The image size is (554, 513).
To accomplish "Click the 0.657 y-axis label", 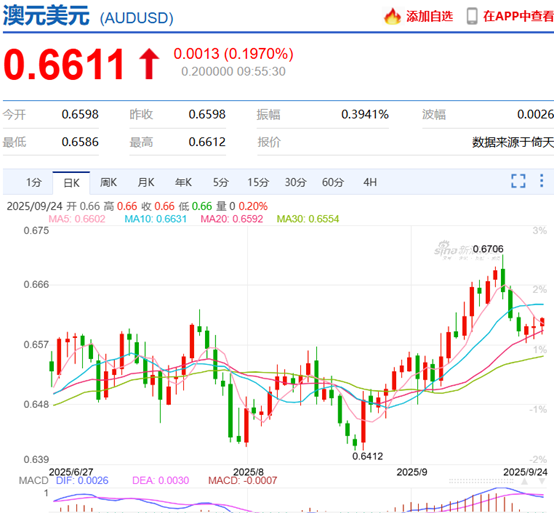I will coord(36,345).
